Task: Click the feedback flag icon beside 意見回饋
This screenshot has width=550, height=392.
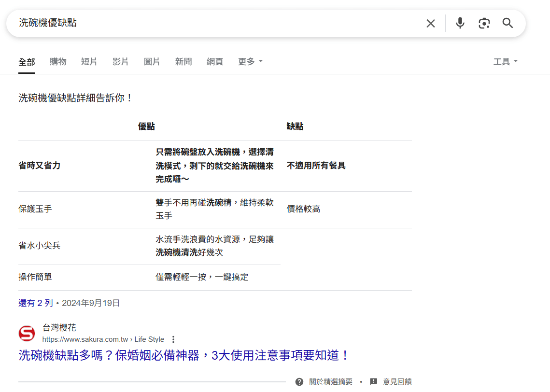Action: pos(373,381)
